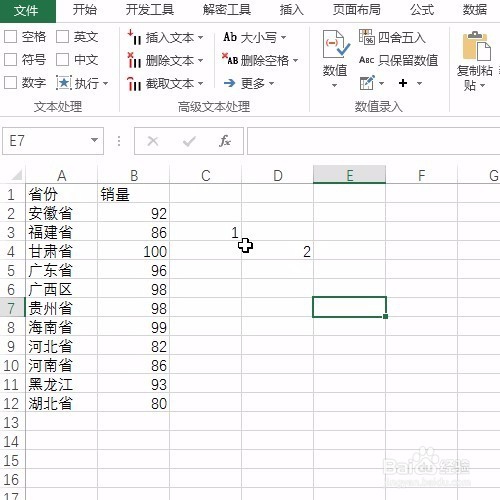The image size is (500, 500).
Task: Click the pencil edit-table icon in 数值录入
Action: [x=367, y=83]
